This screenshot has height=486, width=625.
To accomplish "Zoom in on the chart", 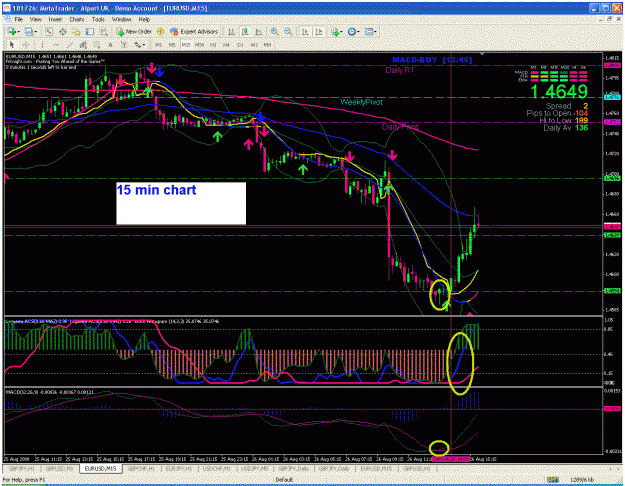I will [274, 32].
